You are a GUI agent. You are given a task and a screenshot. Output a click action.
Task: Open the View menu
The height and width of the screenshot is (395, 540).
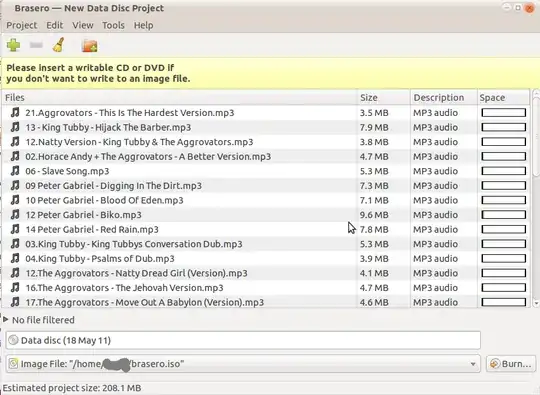pos(83,25)
